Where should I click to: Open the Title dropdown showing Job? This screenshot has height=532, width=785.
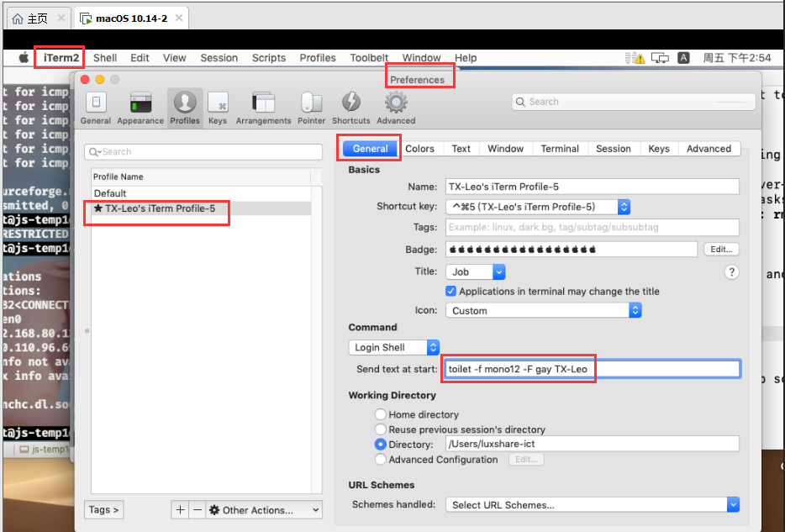click(x=476, y=271)
